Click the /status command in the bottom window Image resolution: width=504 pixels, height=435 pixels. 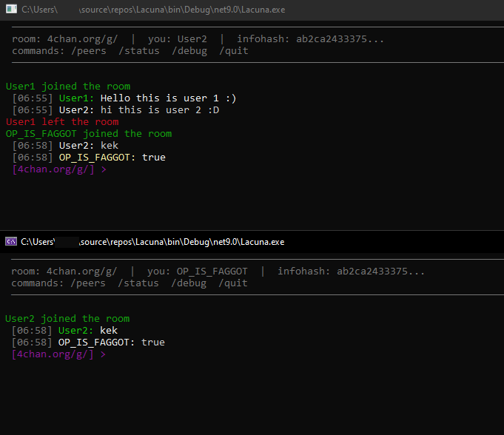(138, 283)
